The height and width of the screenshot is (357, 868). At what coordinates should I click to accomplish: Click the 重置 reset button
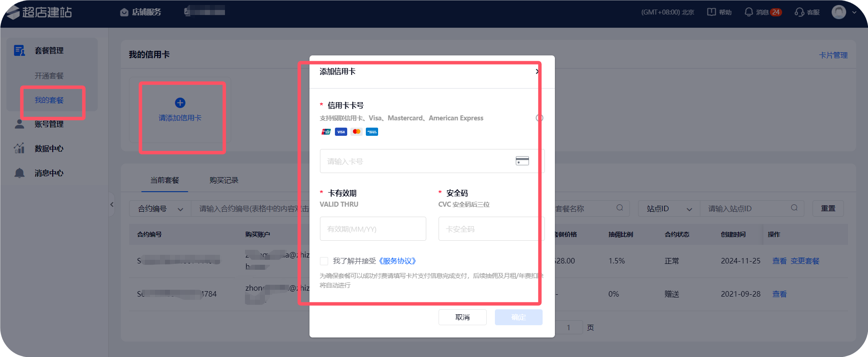(828, 208)
